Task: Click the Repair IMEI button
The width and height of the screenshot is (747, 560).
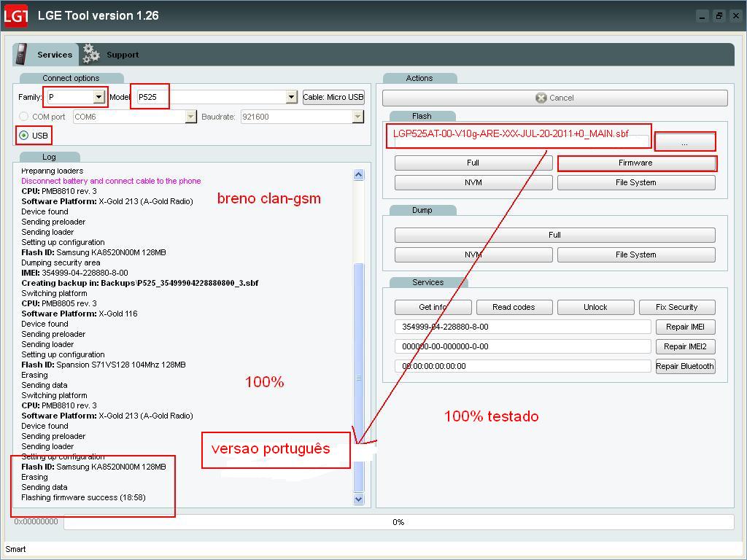Action: tap(685, 327)
